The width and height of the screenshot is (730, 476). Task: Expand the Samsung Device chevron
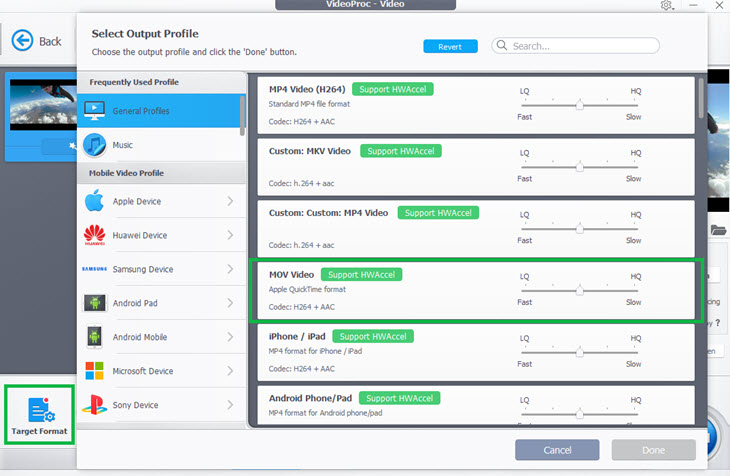(230, 269)
